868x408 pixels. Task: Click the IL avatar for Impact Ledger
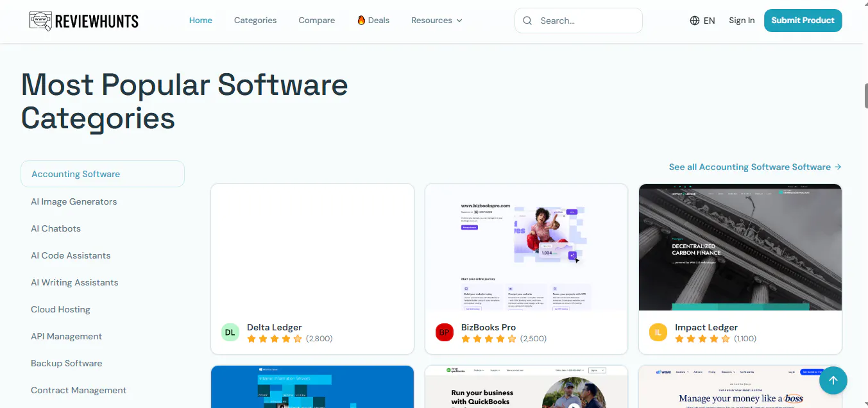[x=658, y=332]
